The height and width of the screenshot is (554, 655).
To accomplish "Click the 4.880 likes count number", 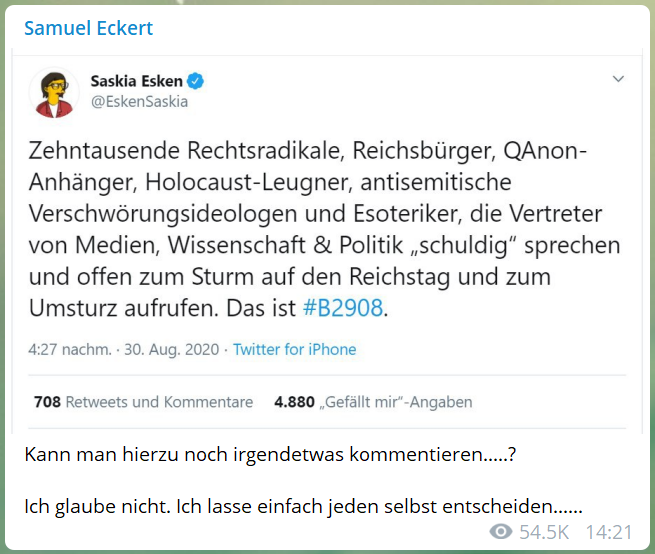I will point(295,402).
